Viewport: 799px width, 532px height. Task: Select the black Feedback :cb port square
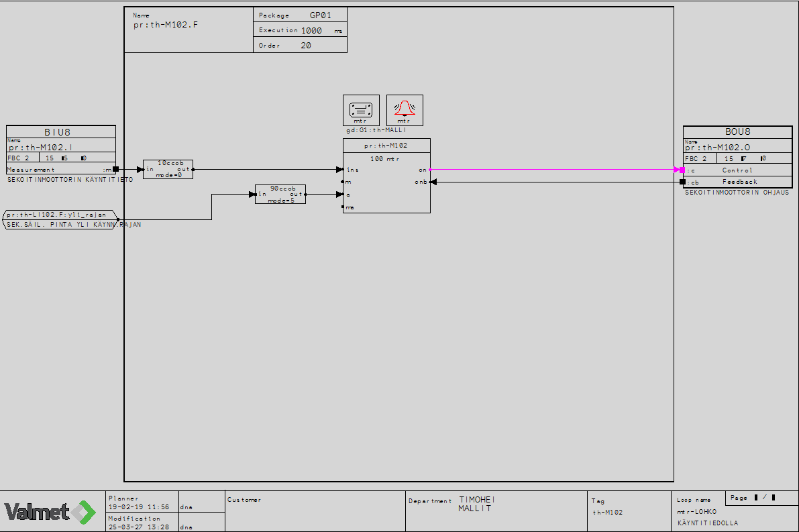(x=682, y=182)
